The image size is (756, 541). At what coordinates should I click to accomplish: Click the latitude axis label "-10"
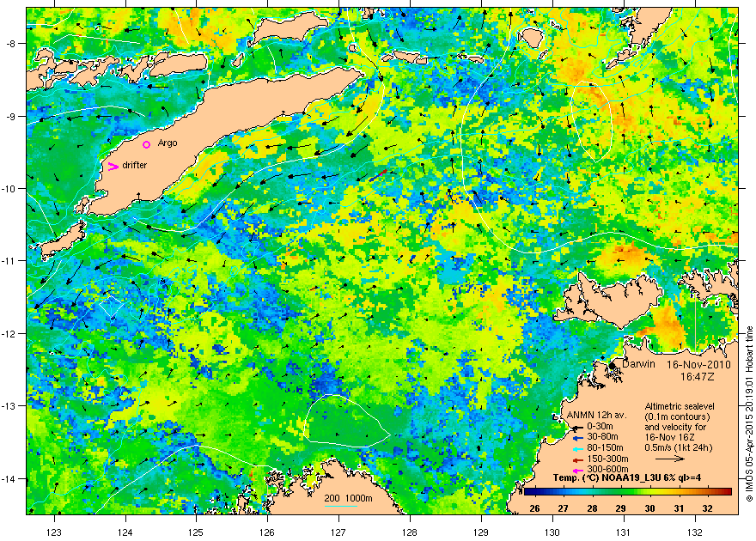pos(9,188)
